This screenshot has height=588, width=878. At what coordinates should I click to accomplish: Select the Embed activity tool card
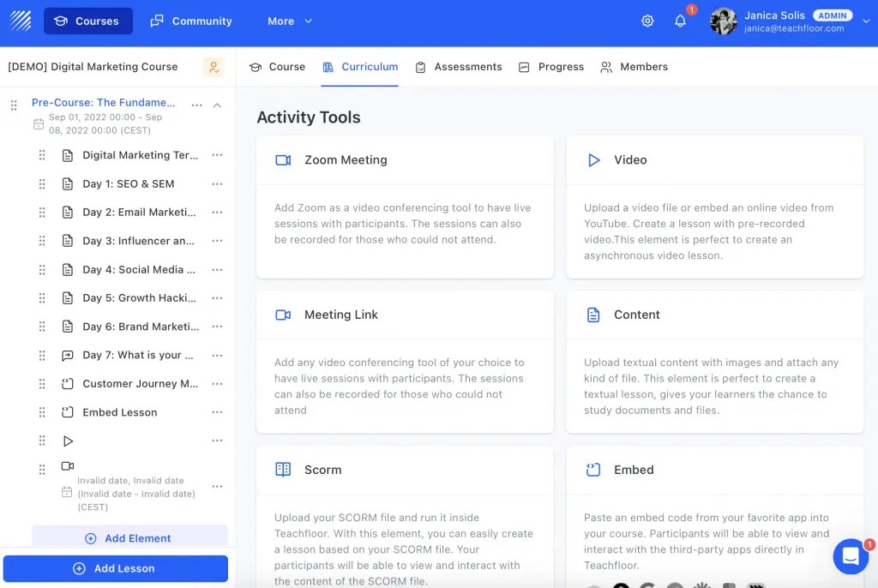pyautogui.click(x=715, y=516)
